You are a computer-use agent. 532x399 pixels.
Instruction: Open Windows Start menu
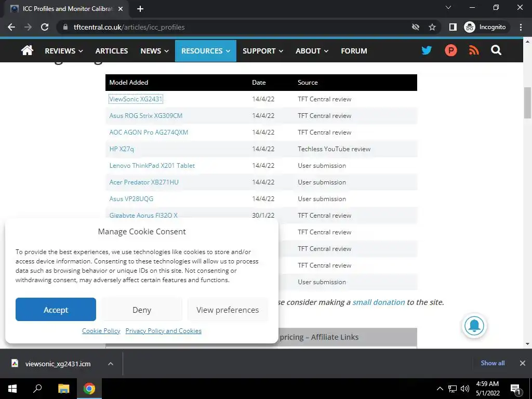tap(12, 389)
